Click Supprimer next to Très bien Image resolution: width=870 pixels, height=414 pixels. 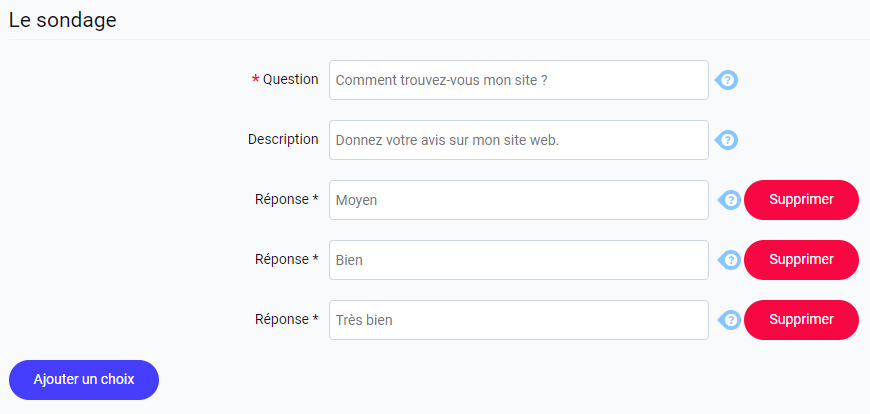coord(801,320)
